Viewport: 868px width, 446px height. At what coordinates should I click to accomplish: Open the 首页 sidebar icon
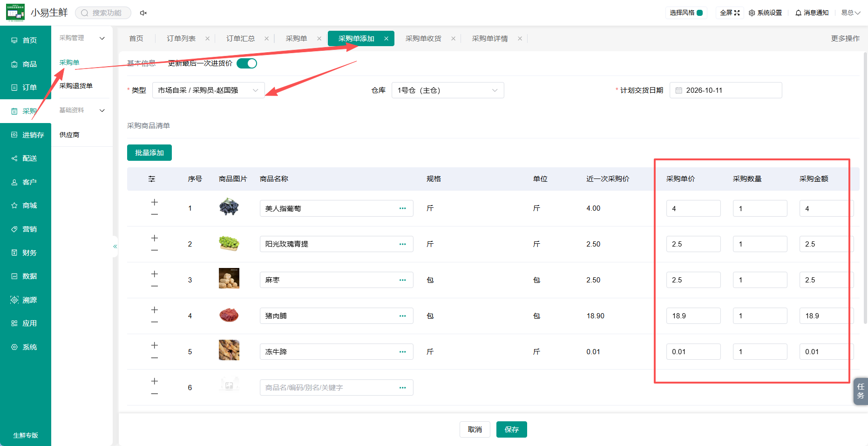click(14, 41)
